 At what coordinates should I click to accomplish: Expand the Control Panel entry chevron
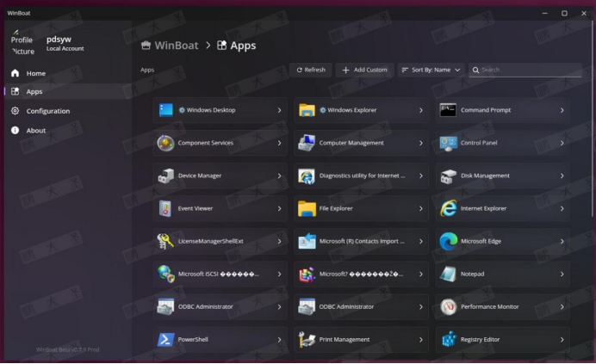pyautogui.click(x=562, y=143)
